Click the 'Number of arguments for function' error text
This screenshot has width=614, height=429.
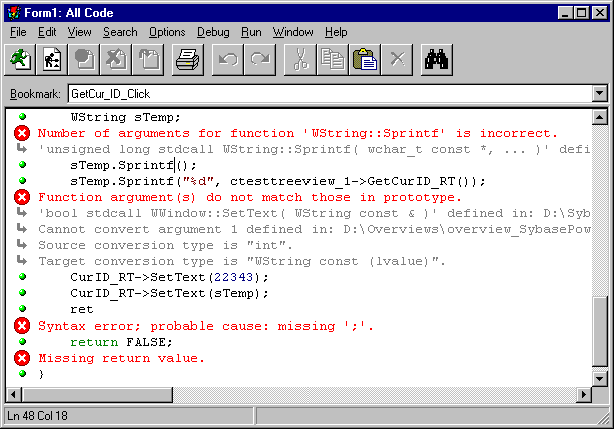coord(298,133)
